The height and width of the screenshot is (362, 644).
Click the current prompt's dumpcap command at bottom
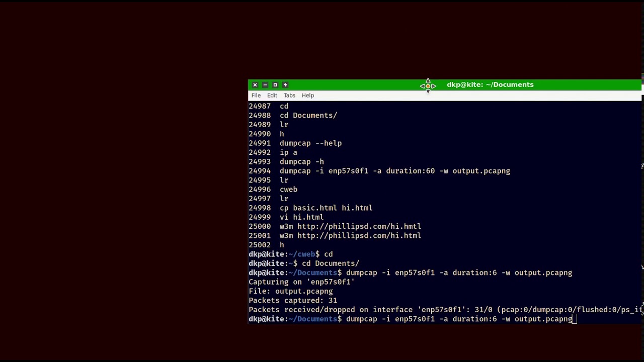459,319
